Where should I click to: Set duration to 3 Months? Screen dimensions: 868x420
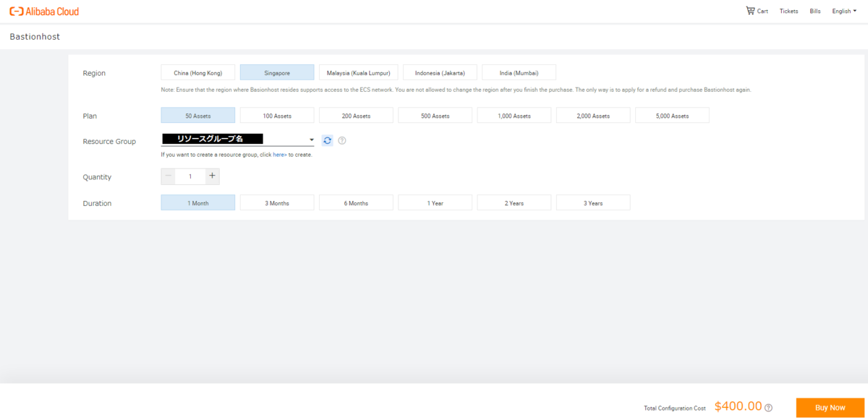point(277,203)
